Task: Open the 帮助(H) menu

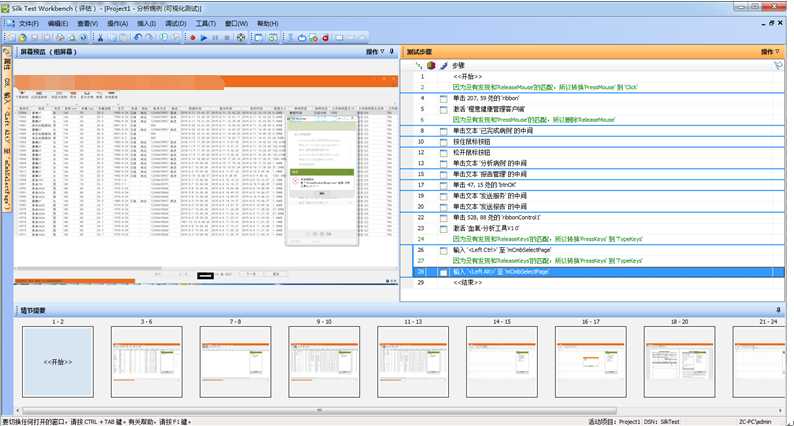Action: pyautogui.click(x=267, y=24)
